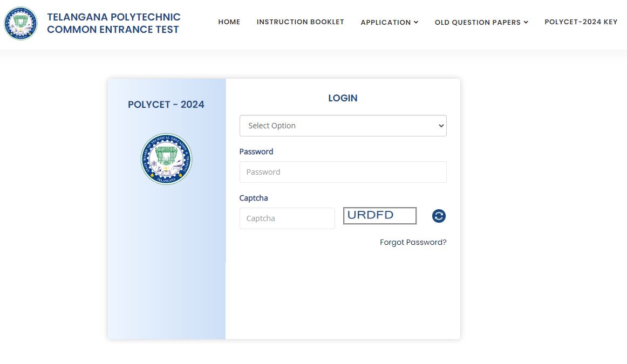627x364 pixels.
Task: Open the POLYCET-2024 Key page
Action: [581, 22]
